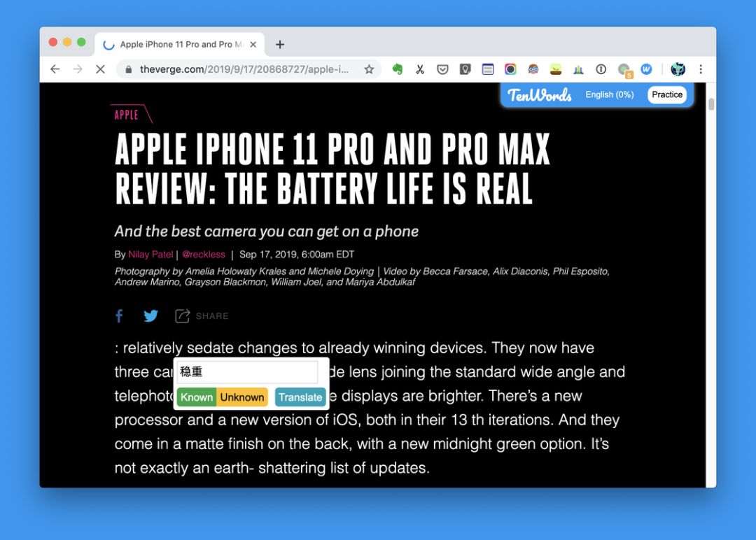The height and width of the screenshot is (540, 756).
Task: Click the blue W extension icon
Action: [x=646, y=69]
